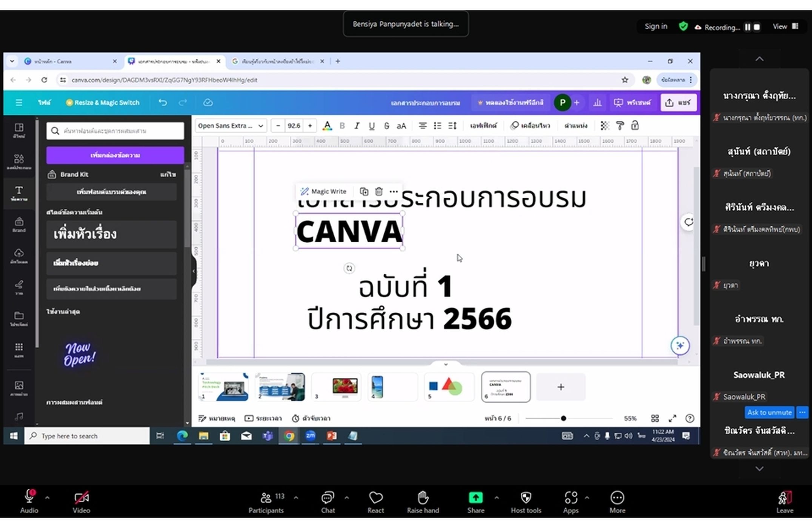Open the Canva file menu next to hamburger
This screenshot has width=812, height=528.
click(x=44, y=103)
